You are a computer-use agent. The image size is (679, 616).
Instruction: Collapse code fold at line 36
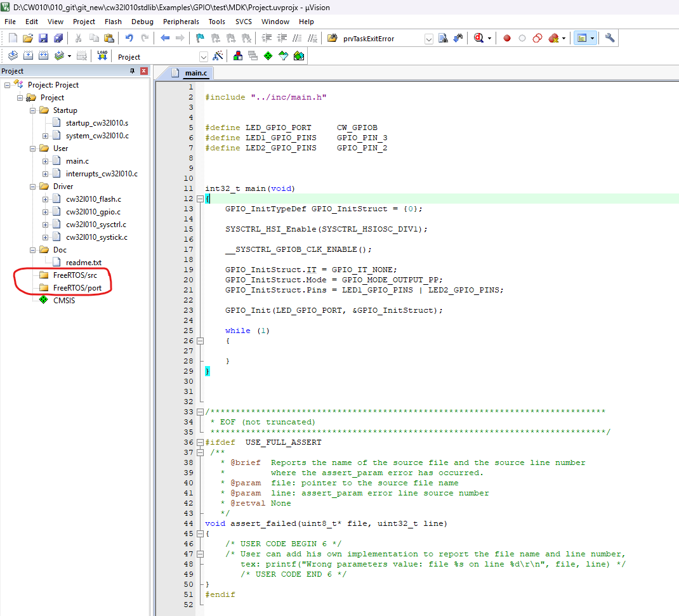[200, 442]
